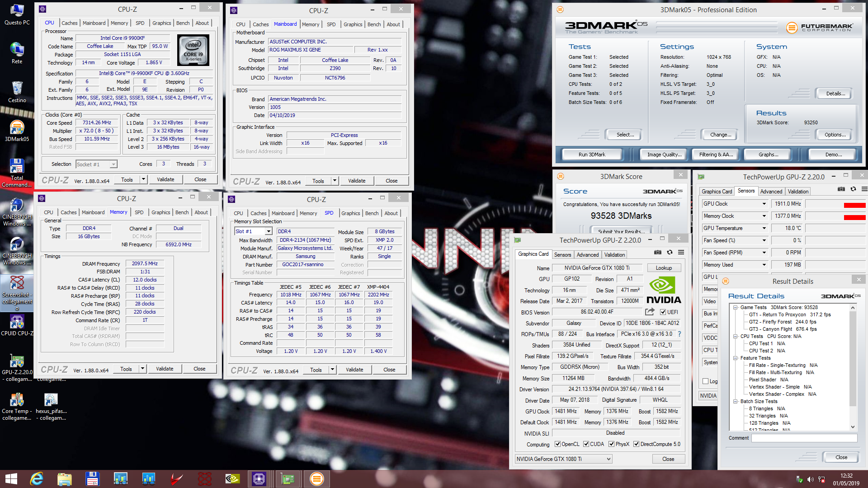Click Close button in Result Details
The width and height of the screenshot is (868, 488).
click(x=841, y=457)
